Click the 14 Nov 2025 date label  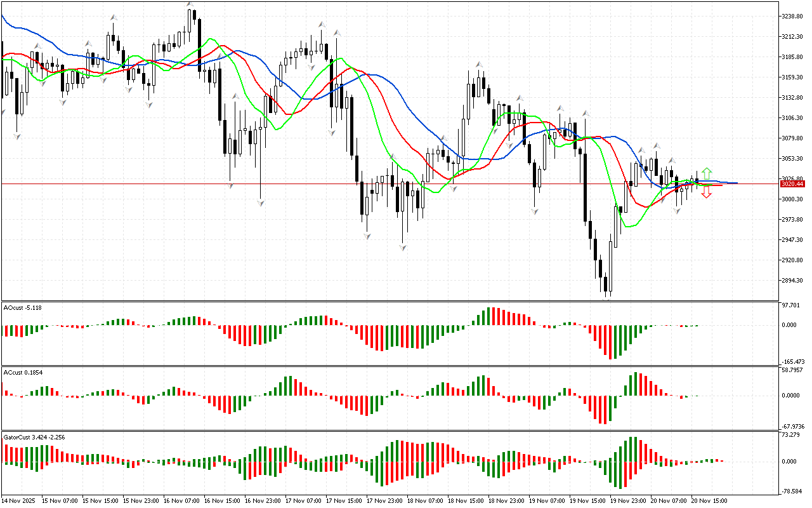coord(20,500)
